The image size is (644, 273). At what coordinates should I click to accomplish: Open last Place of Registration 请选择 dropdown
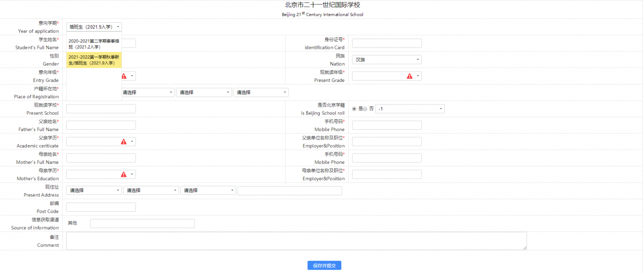point(261,92)
